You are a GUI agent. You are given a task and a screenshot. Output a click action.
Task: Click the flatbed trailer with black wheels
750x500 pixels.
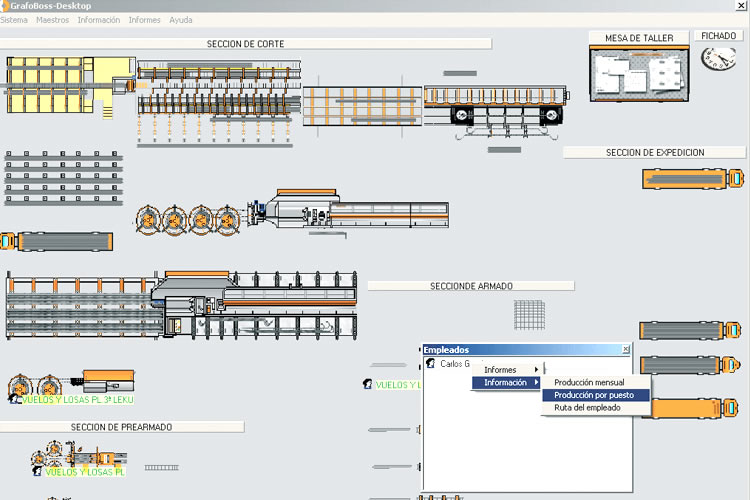495,106
